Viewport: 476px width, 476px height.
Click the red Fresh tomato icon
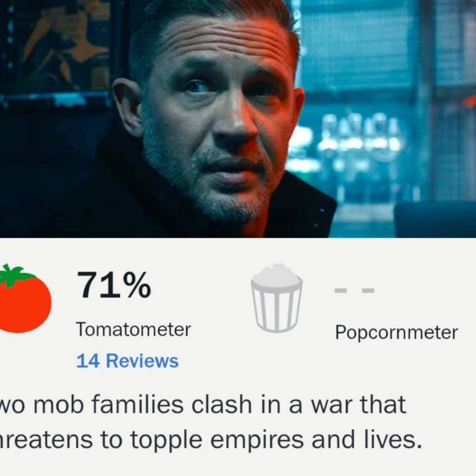[24, 299]
